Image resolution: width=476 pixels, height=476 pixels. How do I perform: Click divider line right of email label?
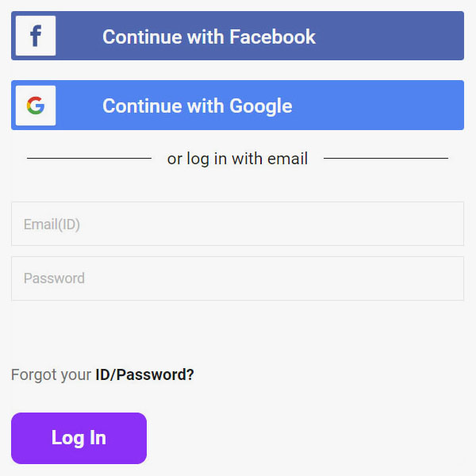(x=386, y=158)
